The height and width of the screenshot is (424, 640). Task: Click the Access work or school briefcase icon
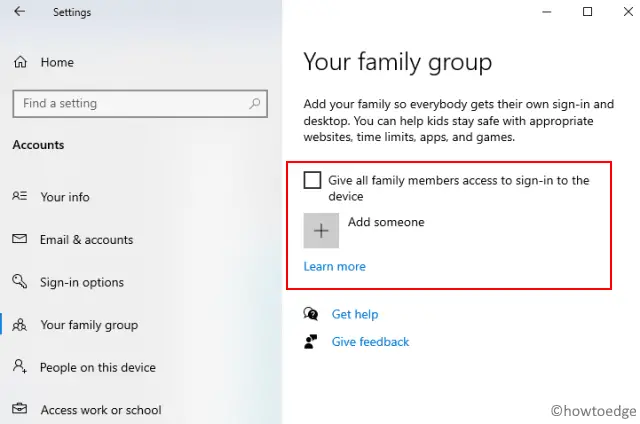(x=19, y=408)
